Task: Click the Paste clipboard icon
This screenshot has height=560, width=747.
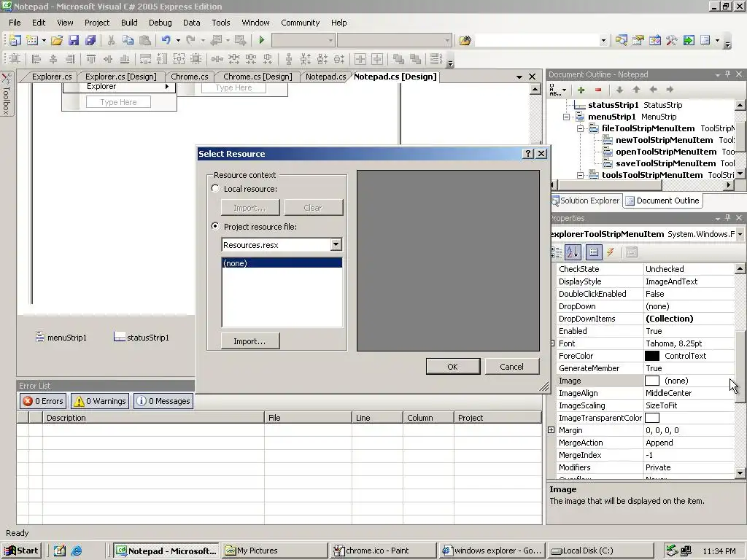Action: pos(145,41)
